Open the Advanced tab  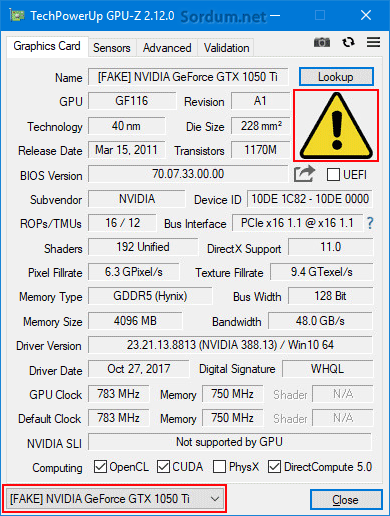(167, 48)
